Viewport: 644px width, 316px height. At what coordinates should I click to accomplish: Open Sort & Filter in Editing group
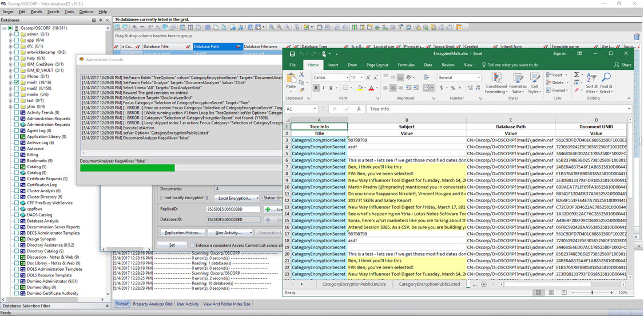point(592,83)
